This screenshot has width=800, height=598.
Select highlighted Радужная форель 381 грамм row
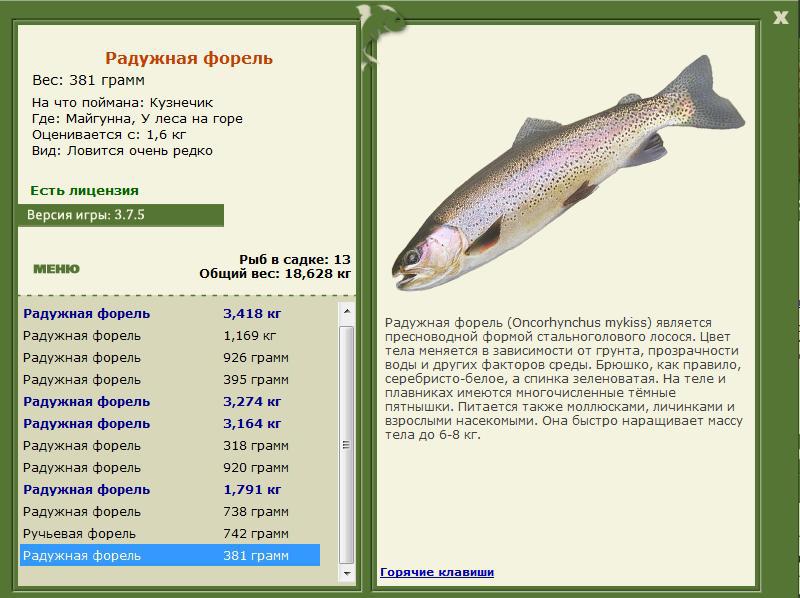[170, 555]
